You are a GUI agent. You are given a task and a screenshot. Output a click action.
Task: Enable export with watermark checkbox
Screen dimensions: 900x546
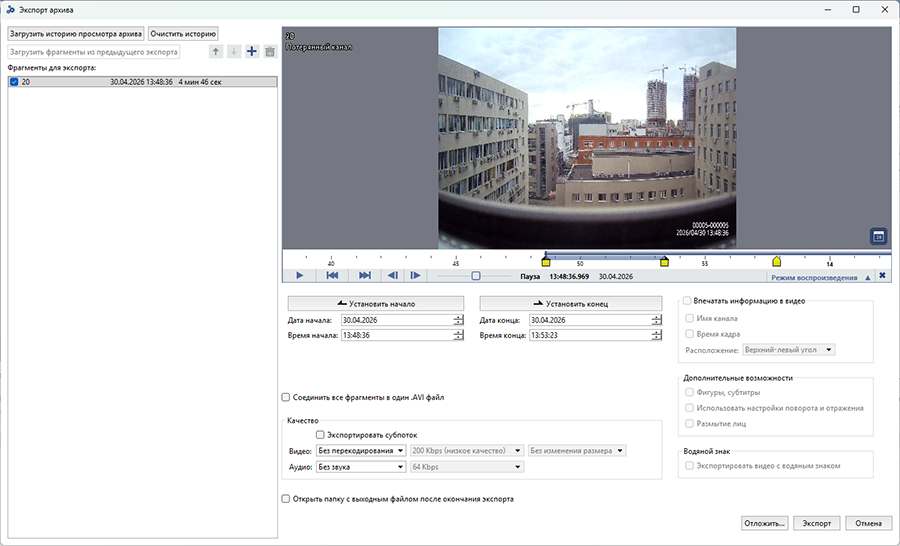[x=689, y=466]
